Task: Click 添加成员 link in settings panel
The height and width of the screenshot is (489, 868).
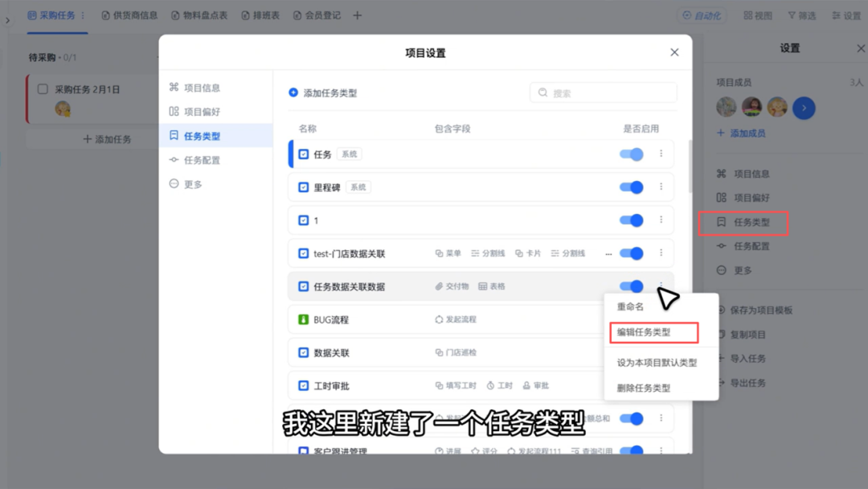Action: pos(741,133)
